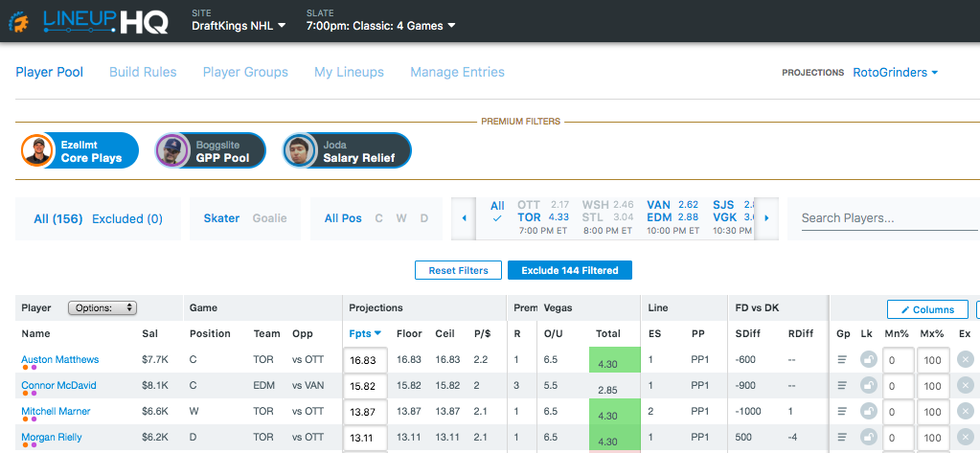Edit Mitchell Marner Fpts value 13.87
980x453 pixels.
[x=366, y=412]
